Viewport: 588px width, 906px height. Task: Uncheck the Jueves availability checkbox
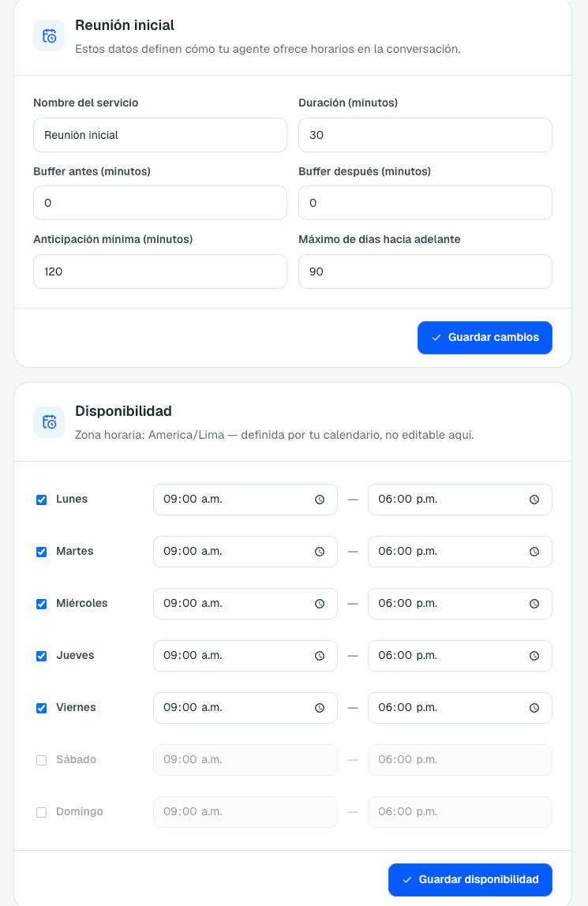(x=42, y=656)
